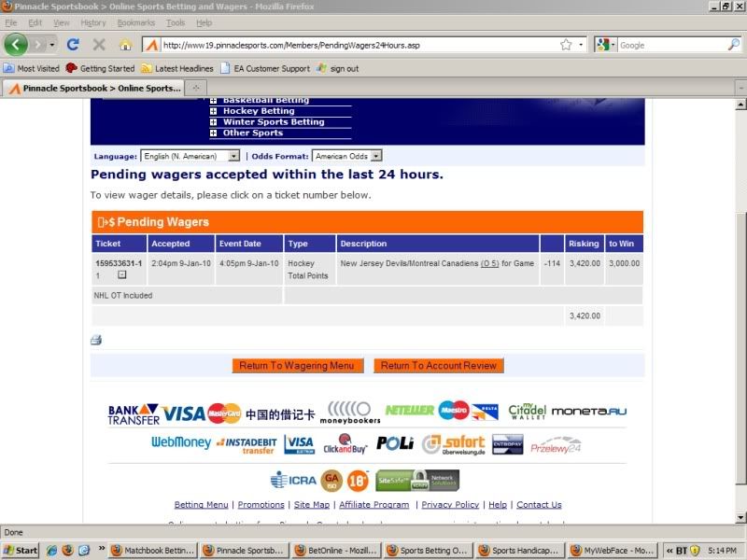Open the Getting Started bookmark

[101, 68]
